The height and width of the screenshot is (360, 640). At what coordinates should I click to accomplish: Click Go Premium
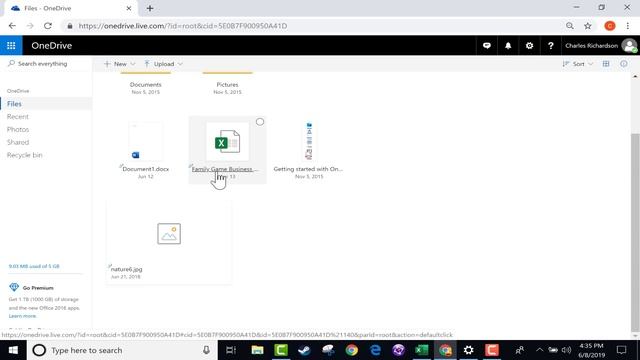tap(38, 288)
